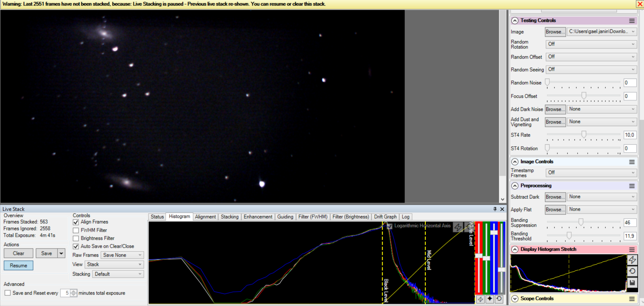Open the Raw Frames dropdown
The width and height of the screenshot is (644, 306).
coord(122,255)
